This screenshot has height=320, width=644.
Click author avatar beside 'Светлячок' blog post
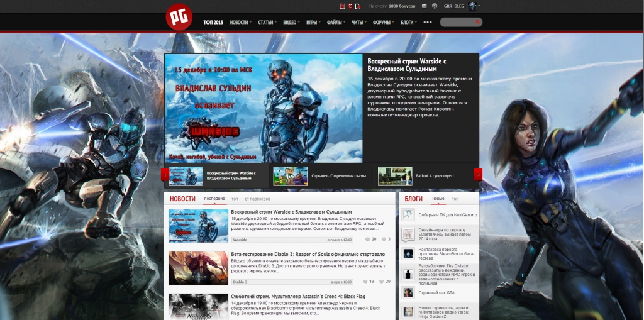(x=408, y=234)
